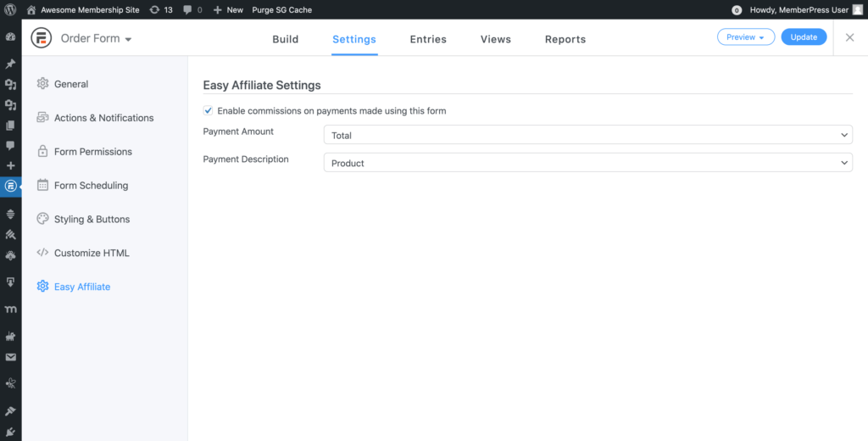Click the WordPress logo in admin bar

10,10
